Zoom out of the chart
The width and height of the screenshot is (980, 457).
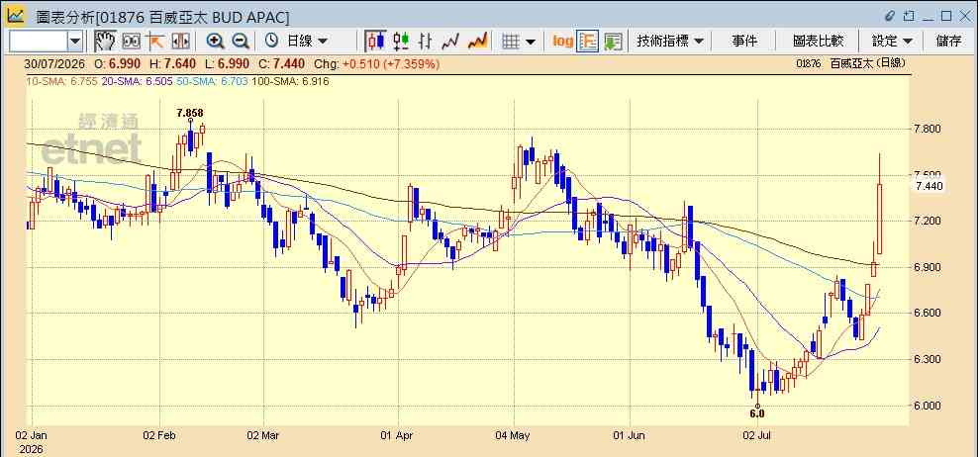240,42
